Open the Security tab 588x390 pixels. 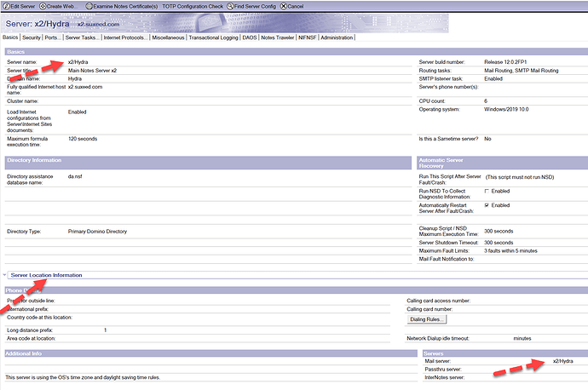pyautogui.click(x=32, y=37)
